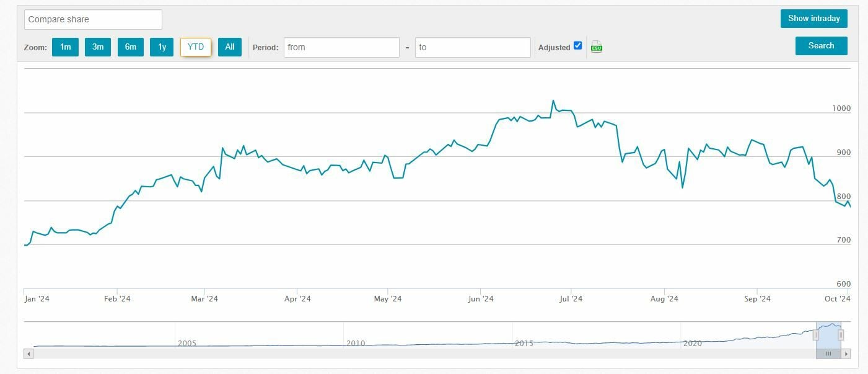Click the right scroll arrow of navigator
This screenshot has height=374, width=868.
pyautogui.click(x=846, y=354)
